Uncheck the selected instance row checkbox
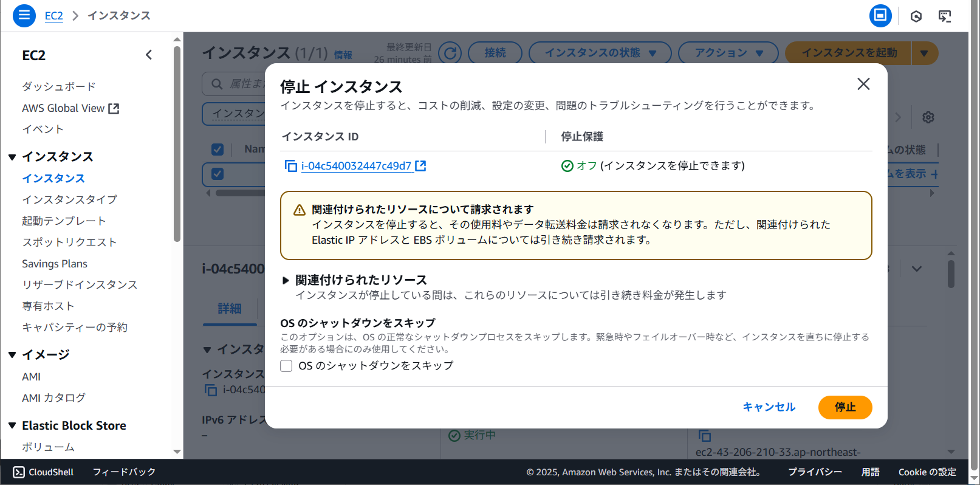The height and width of the screenshot is (485, 980). (218, 174)
